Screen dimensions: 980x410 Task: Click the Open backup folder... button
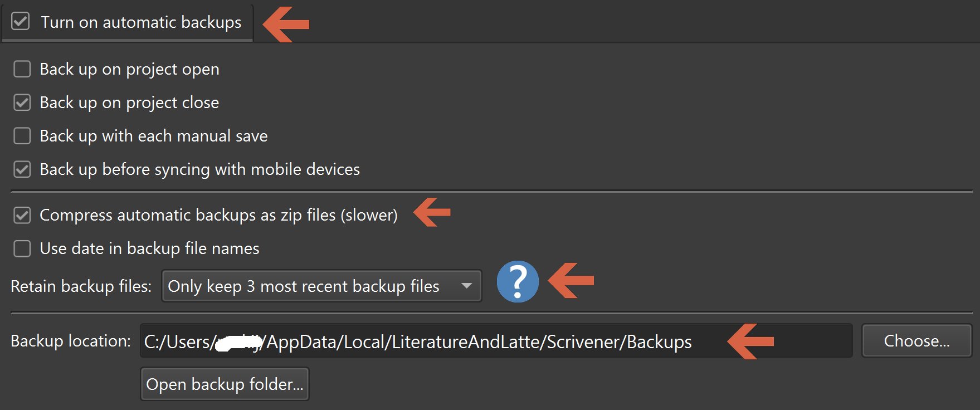pyautogui.click(x=225, y=384)
